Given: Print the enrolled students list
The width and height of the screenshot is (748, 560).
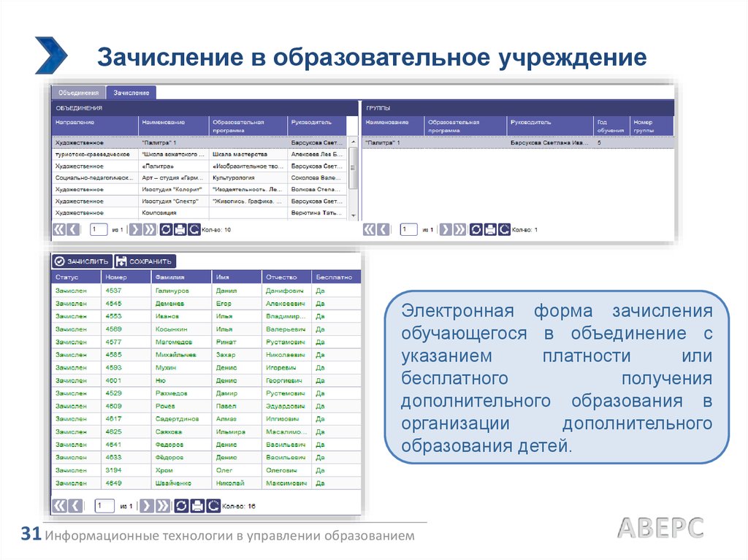Looking at the screenshot, I should point(198,505).
